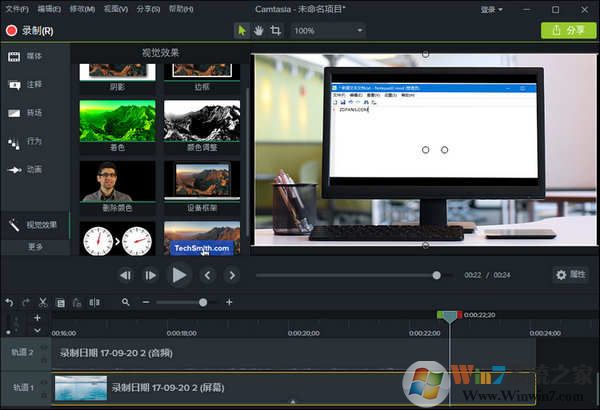Click the green in-point handle of playhead

point(440,315)
